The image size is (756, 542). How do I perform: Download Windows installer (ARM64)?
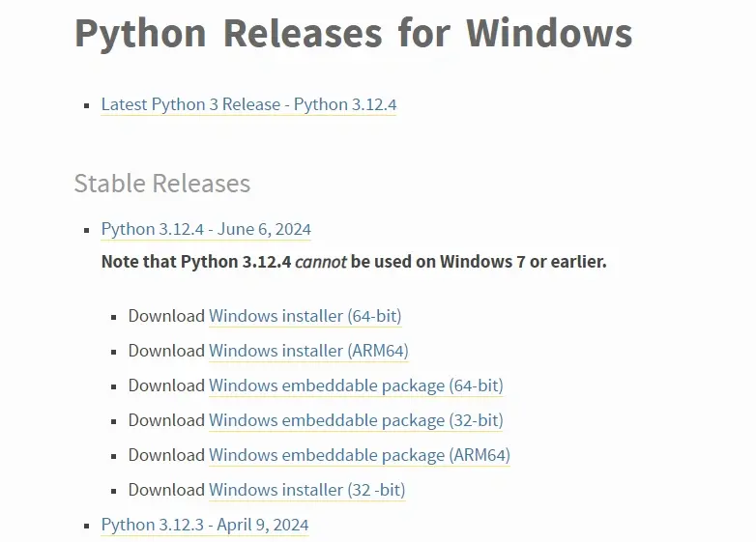click(308, 351)
